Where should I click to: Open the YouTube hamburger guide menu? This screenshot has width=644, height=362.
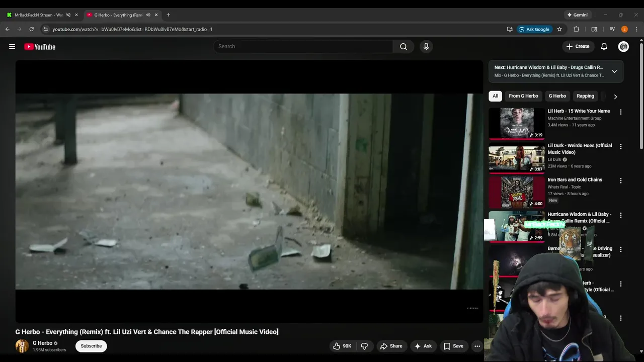12,47
